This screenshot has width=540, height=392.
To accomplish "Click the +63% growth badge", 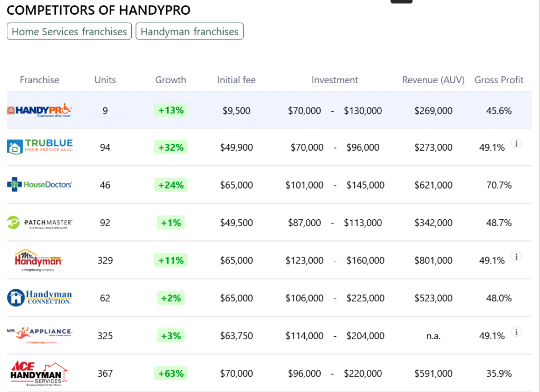I will (x=171, y=374).
